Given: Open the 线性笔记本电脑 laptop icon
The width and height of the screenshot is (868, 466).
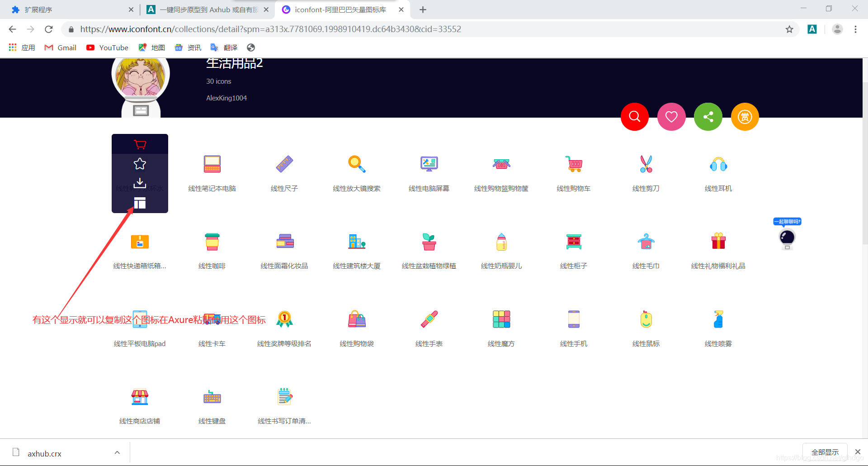Looking at the screenshot, I should (x=212, y=164).
